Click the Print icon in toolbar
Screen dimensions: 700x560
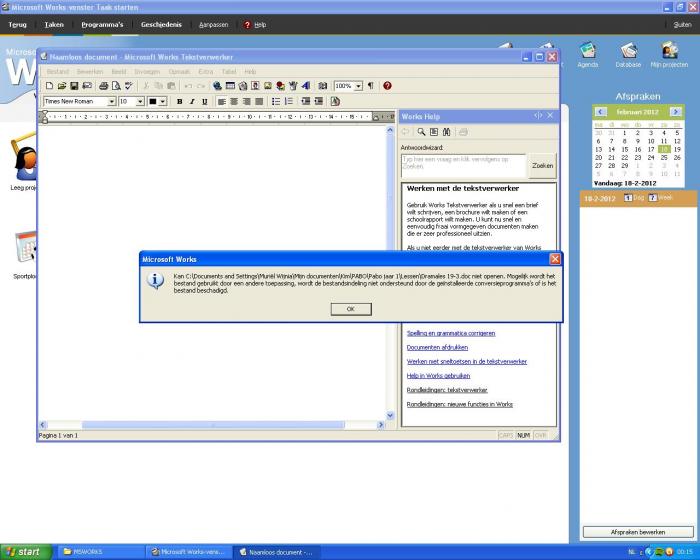[104, 86]
